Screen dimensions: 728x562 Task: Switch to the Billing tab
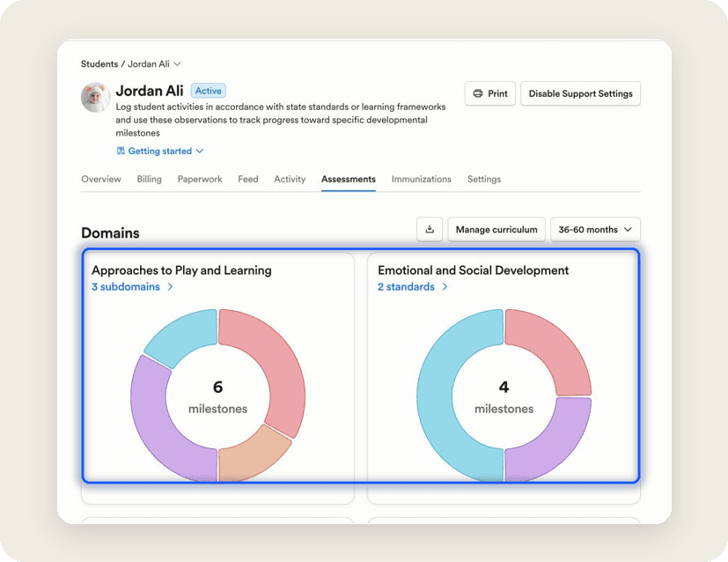coord(149,179)
